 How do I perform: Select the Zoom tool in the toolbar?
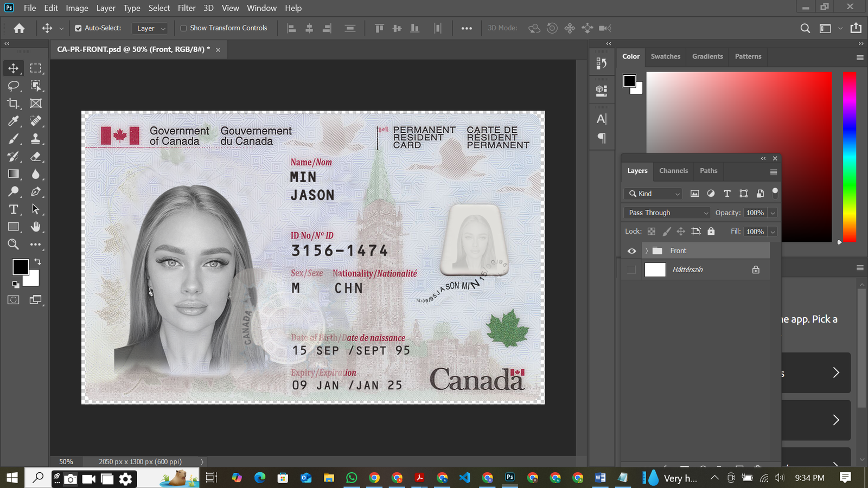(14, 245)
